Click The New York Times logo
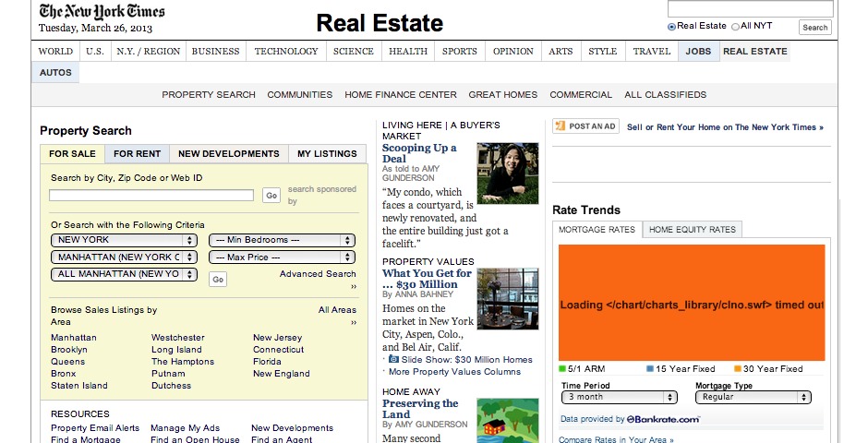The width and height of the screenshot is (868, 443). (102, 12)
